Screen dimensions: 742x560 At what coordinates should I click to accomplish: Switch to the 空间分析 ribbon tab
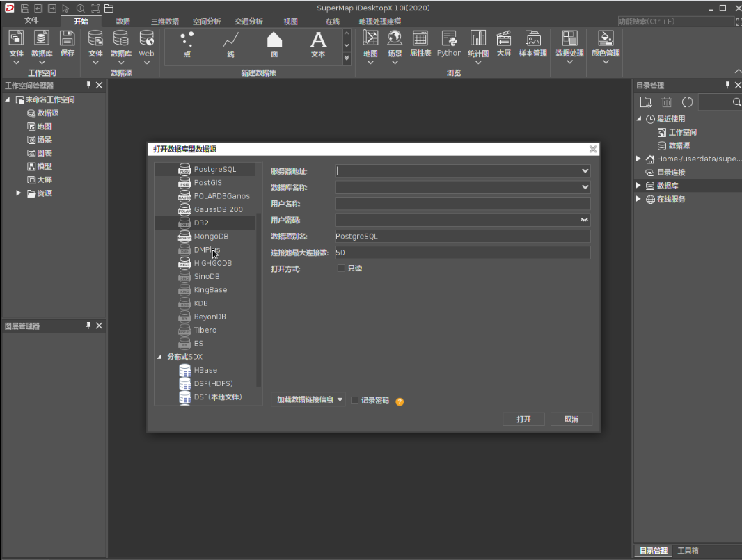[207, 22]
